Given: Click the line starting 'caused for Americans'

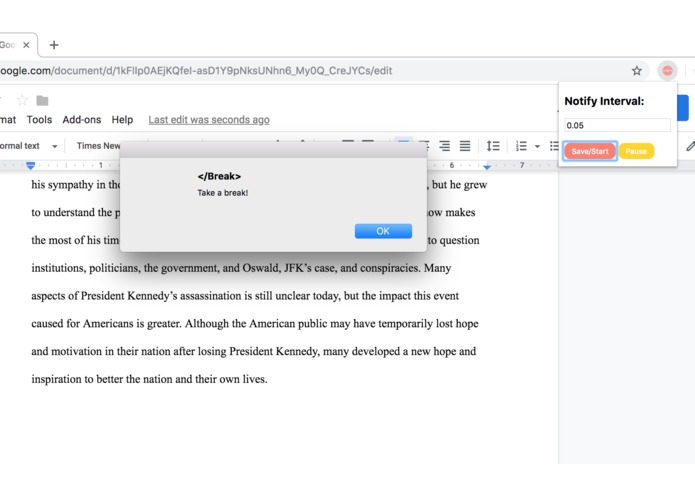Looking at the screenshot, I should pos(255,324).
